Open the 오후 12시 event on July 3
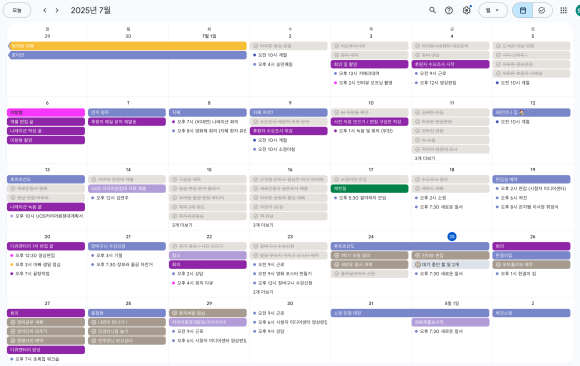The height and width of the screenshot is (366, 580). (x=358, y=74)
